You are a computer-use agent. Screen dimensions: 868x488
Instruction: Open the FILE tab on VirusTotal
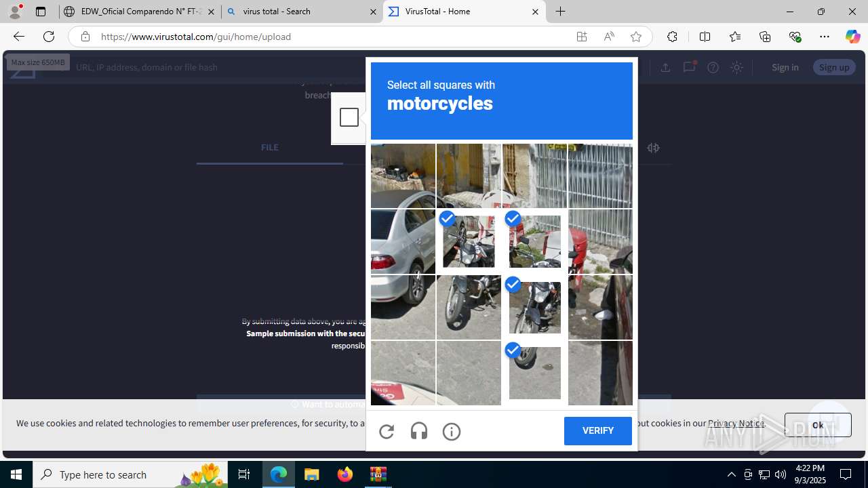click(x=270, y=148)
